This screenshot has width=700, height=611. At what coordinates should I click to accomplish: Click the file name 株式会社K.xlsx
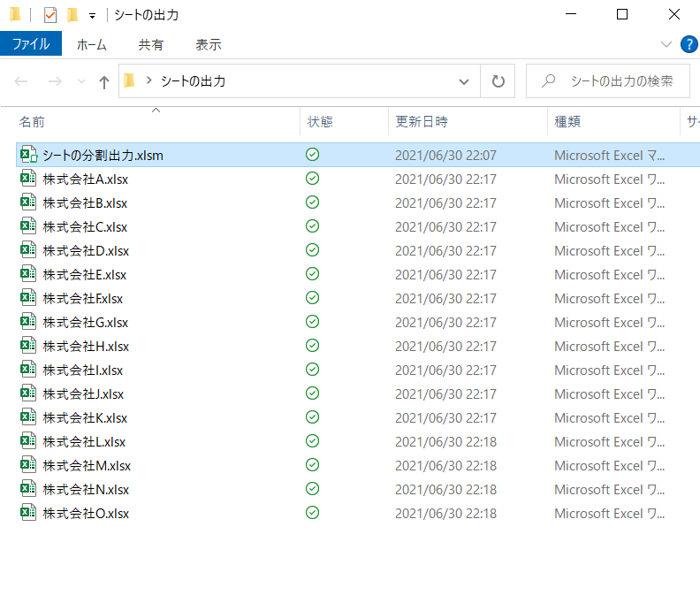click(x=85, y=418)
